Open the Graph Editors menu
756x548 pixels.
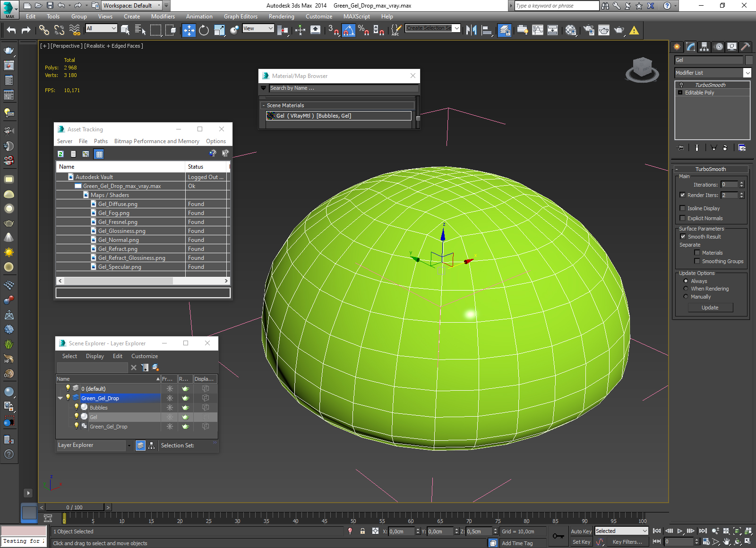tap(241, 17)
